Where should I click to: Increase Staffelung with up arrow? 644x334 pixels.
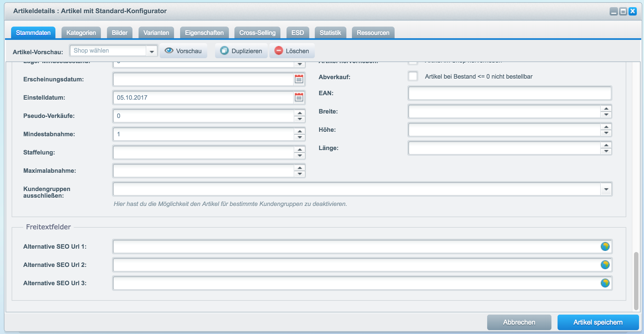pos(300,150)
